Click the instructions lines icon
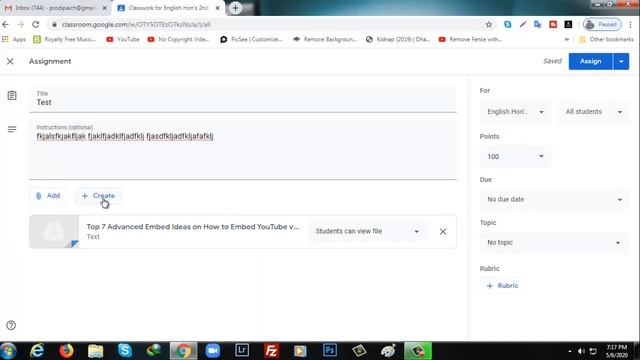The height and width of the screenshot is (360, 640). click(x=12, y=129)
